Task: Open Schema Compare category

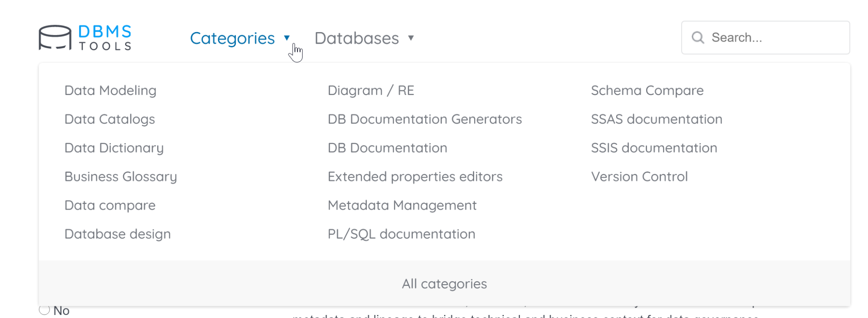Action: 647,90
